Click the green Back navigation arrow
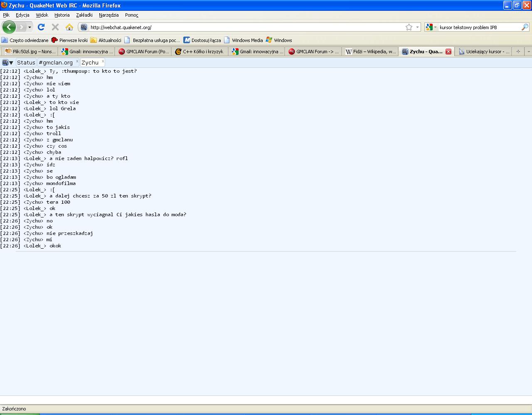Image resolution: width=532 pixels, height=415 pixels. click(9, 27)
